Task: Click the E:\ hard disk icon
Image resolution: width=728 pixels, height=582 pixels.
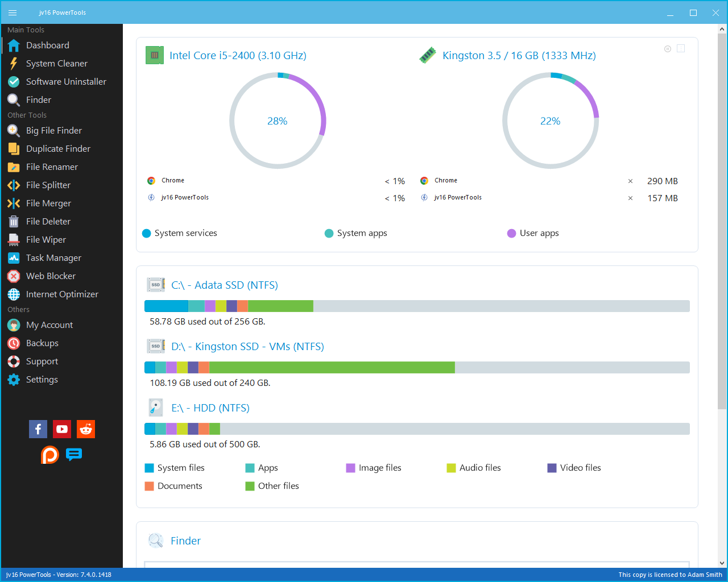Action: pyautogui.click(x=156, y=408)
